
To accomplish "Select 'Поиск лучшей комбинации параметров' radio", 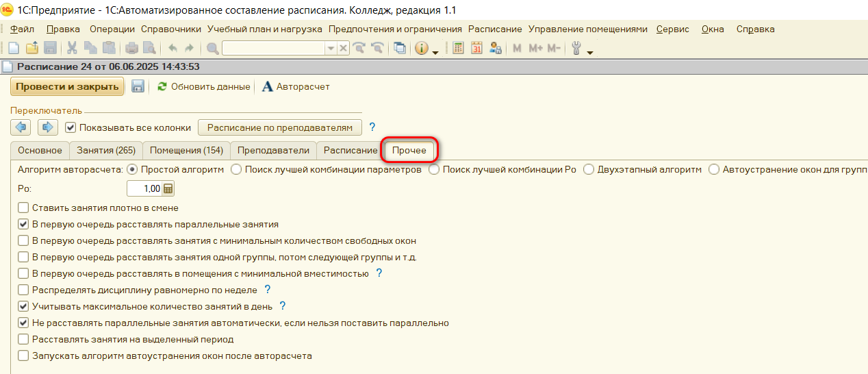I will [236, 169].
